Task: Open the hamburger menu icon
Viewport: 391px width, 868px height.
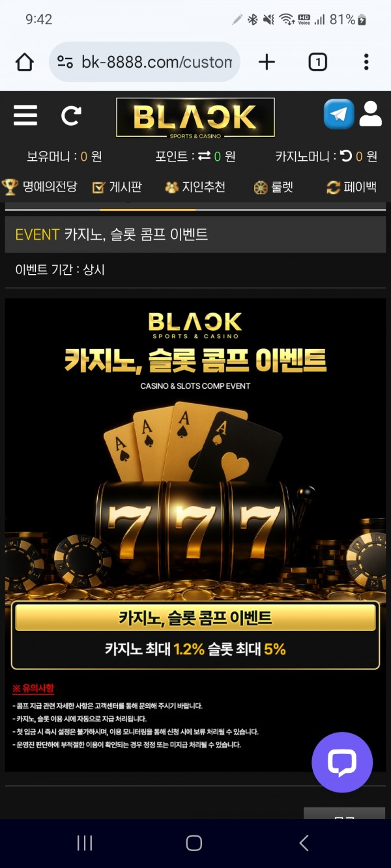Action: (x=25, y=117)
